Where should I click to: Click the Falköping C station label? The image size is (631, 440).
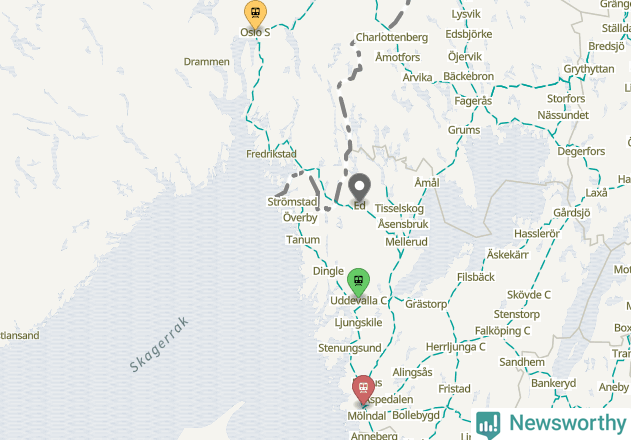[x=502, y=331]
